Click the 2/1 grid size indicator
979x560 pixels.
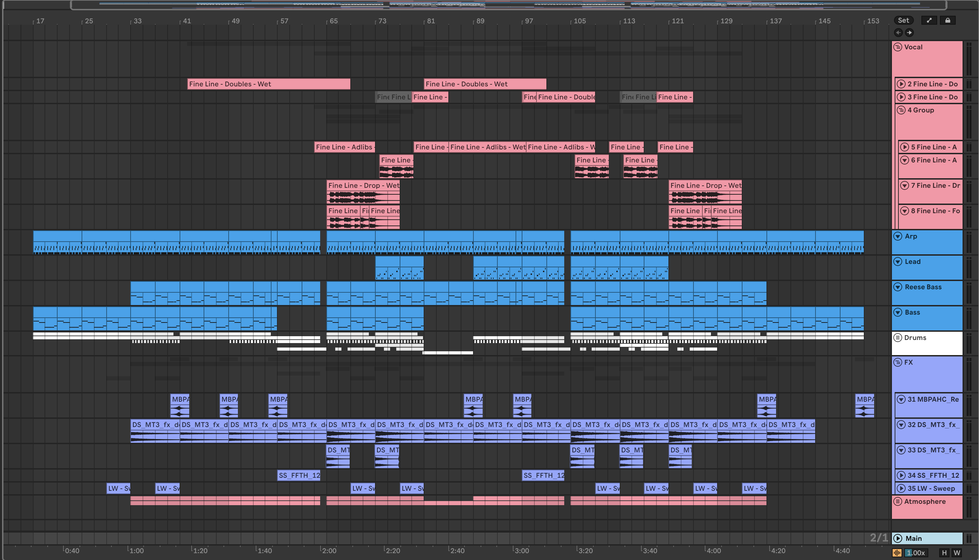tap(879, 538)
